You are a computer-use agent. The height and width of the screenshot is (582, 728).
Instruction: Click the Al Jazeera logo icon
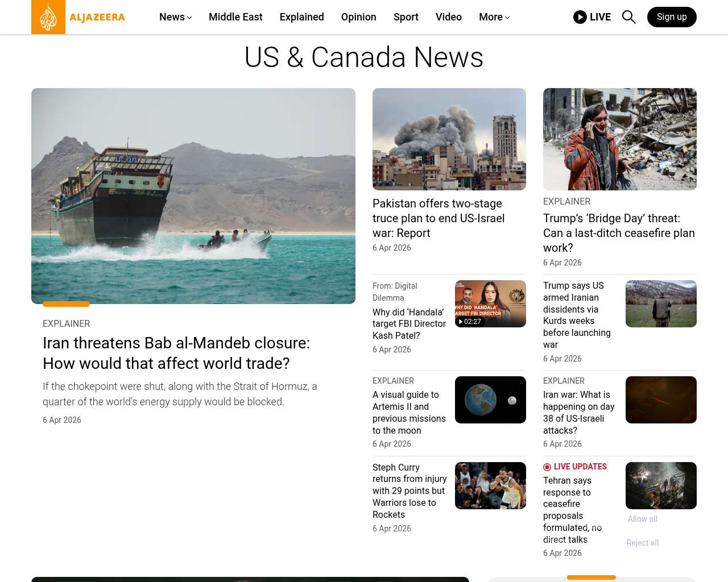pyautogui.click(x=48, y=17)
